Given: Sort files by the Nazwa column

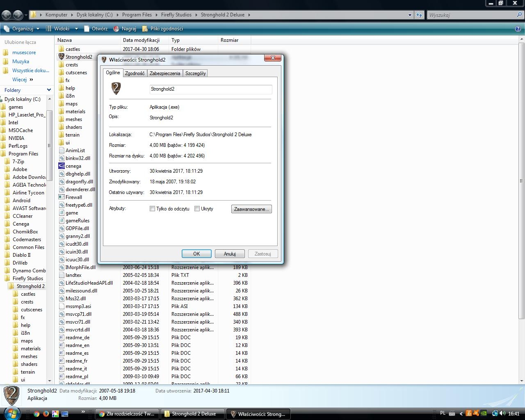Looking at the screenshot, I should 87,40.
